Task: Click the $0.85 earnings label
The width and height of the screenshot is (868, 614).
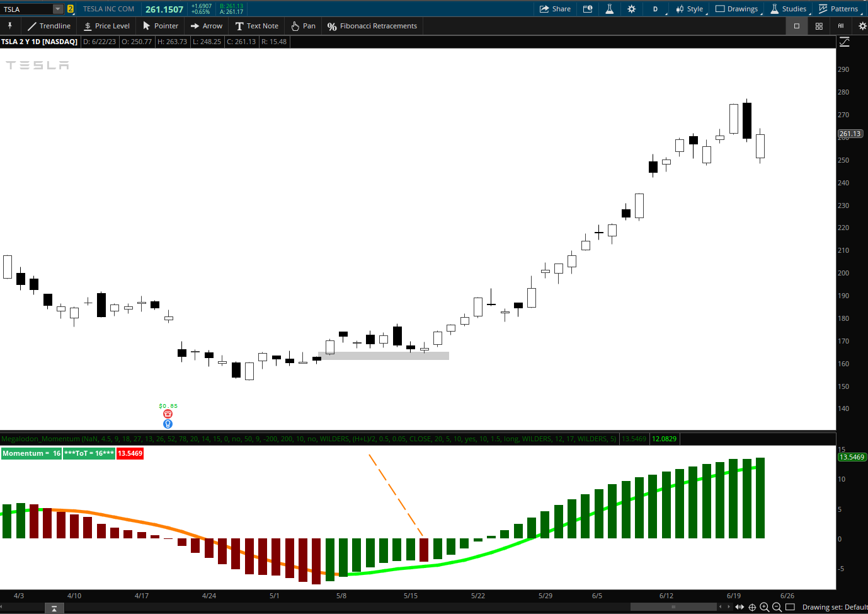Action: pos(168,406)
